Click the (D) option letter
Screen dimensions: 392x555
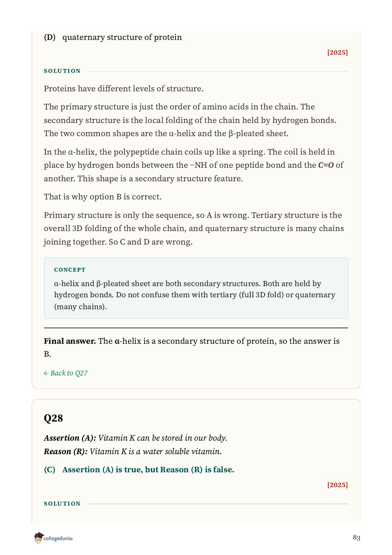click(50, 37)
